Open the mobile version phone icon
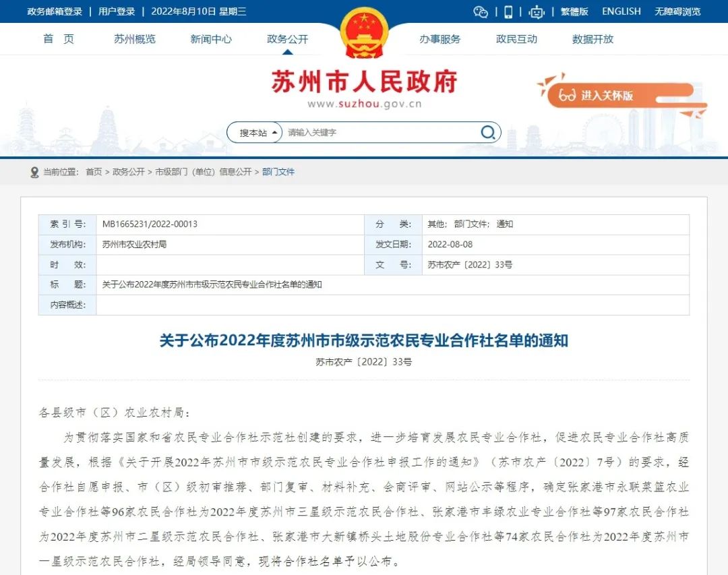Viewport: 728px width, 575px height. click(508, 11)
